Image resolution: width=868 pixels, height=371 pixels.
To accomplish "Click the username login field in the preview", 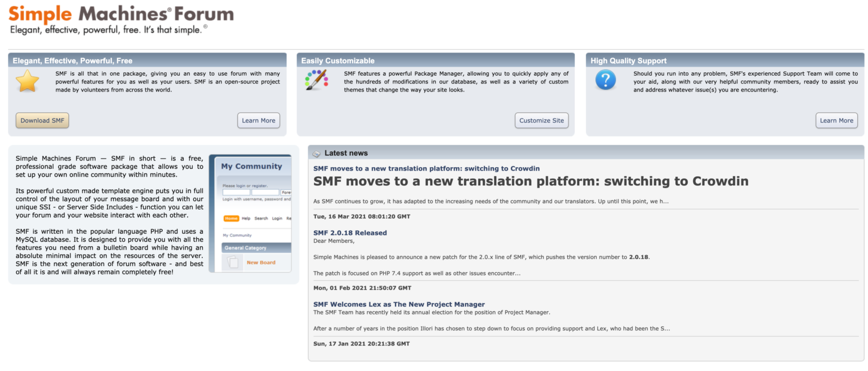I will point(236,192).
